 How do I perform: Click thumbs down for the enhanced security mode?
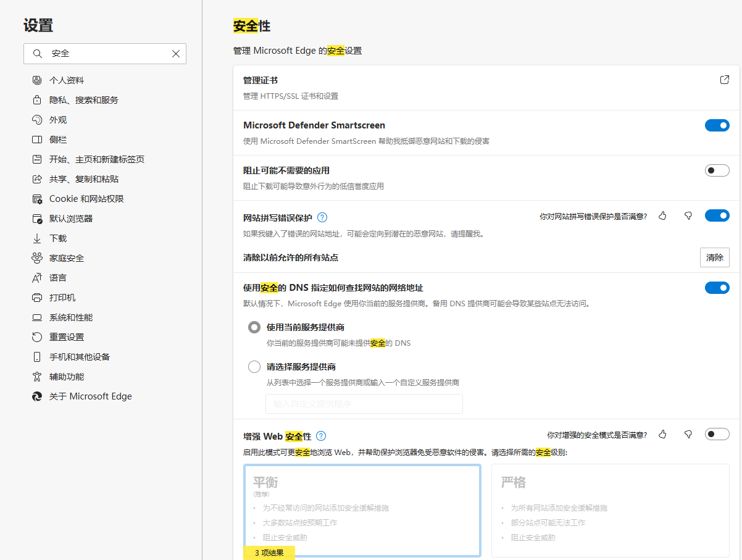tap(687, 434)
